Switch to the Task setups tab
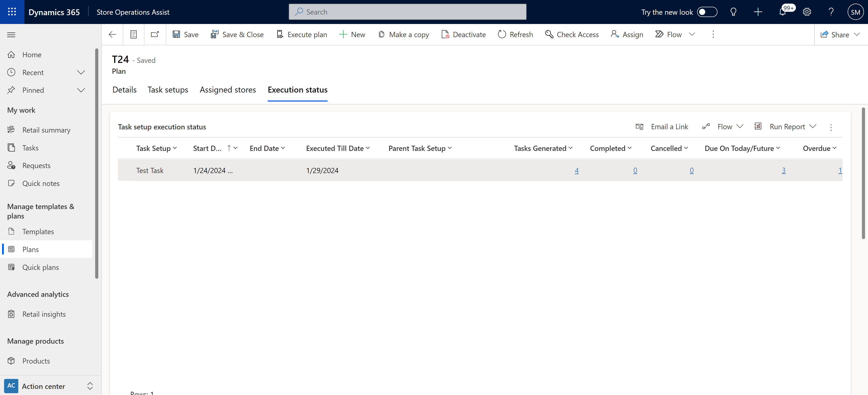Viewport: 868px width, 395px height. tap(168, 89)
